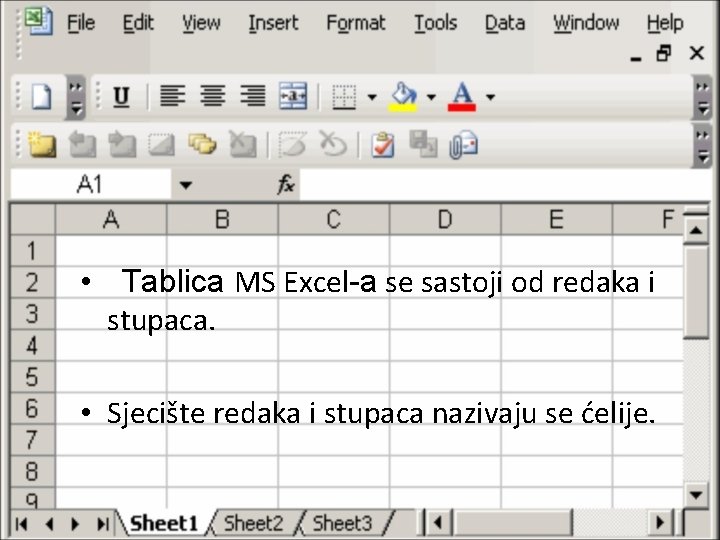Open the borders dropdown arrow

(x=372, y=97)
